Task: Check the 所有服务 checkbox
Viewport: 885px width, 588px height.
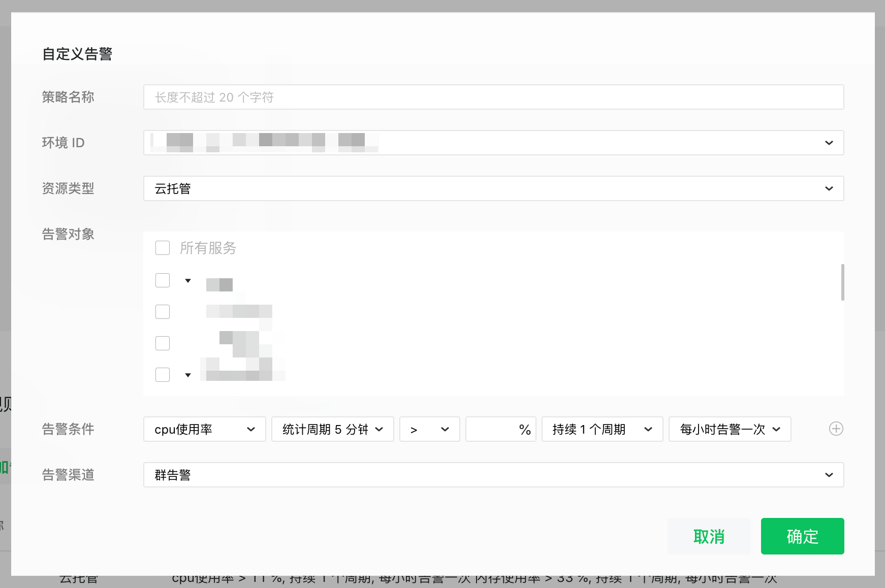Action: pos(163,248)
